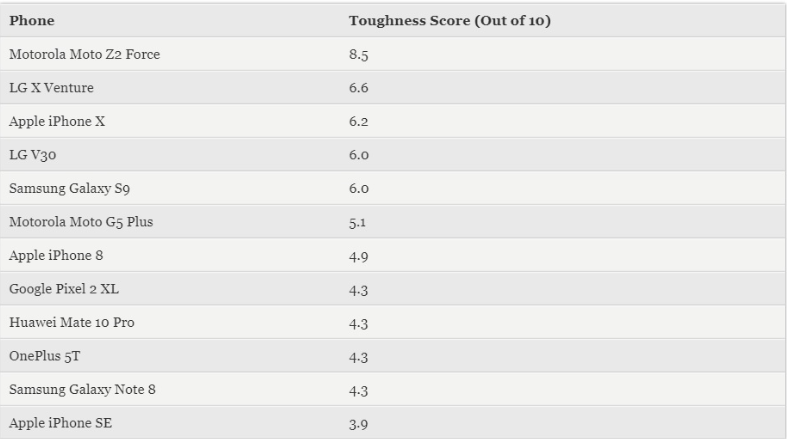Image resolution: width=787 pixels, height=439 pixels.
Task: Click the 8.5 toughness score
Action: pos(358,55)
